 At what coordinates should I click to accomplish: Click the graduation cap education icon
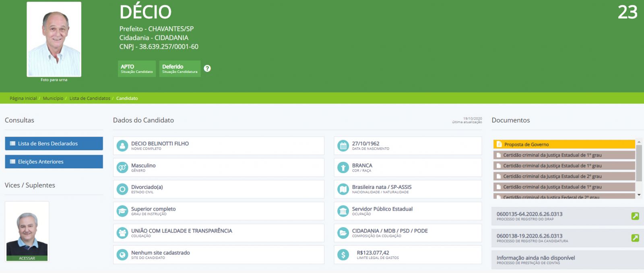pos(122,211)
